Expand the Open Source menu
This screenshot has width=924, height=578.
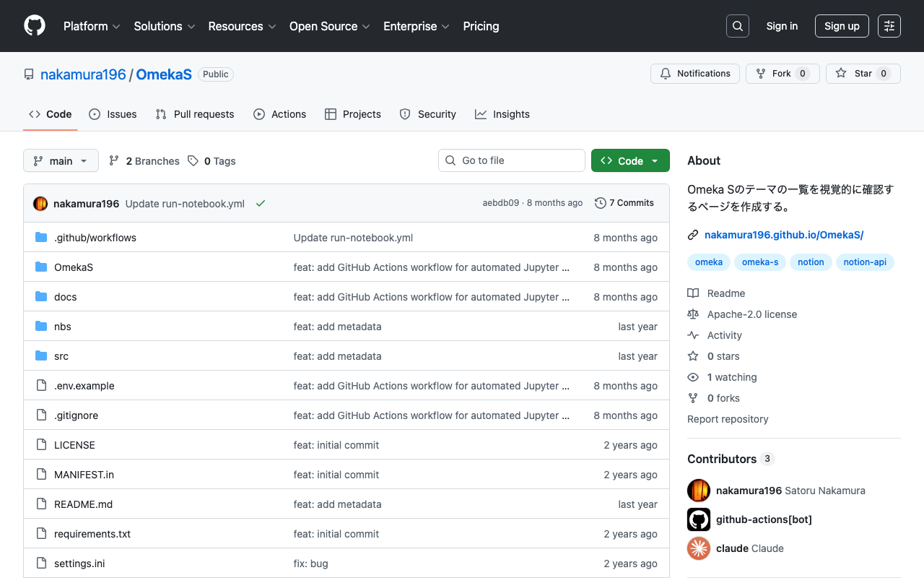(329, 26)
